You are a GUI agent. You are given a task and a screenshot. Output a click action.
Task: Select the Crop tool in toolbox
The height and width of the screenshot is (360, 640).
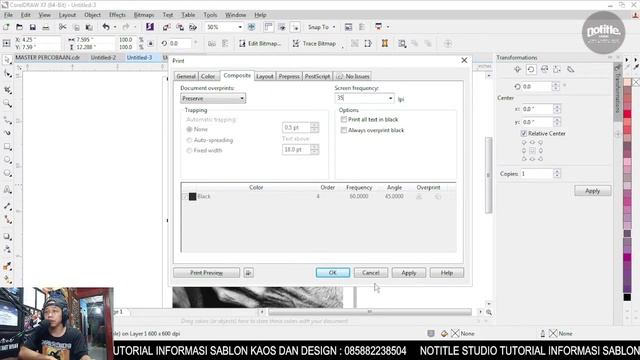(x=7, y=89)
